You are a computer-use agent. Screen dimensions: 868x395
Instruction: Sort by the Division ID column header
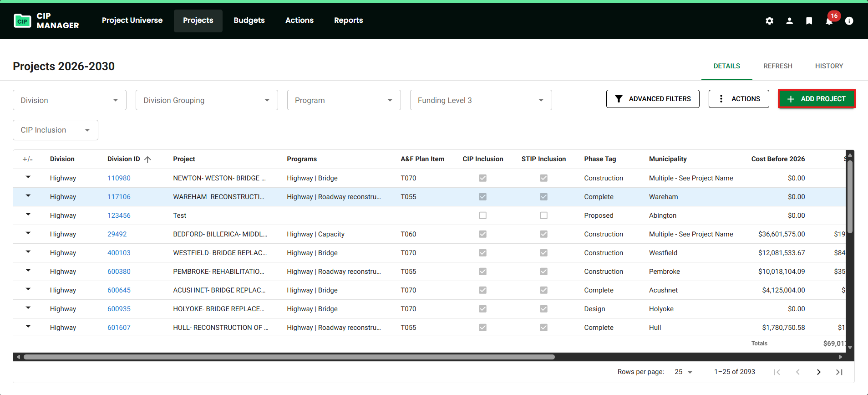point(124,159)
